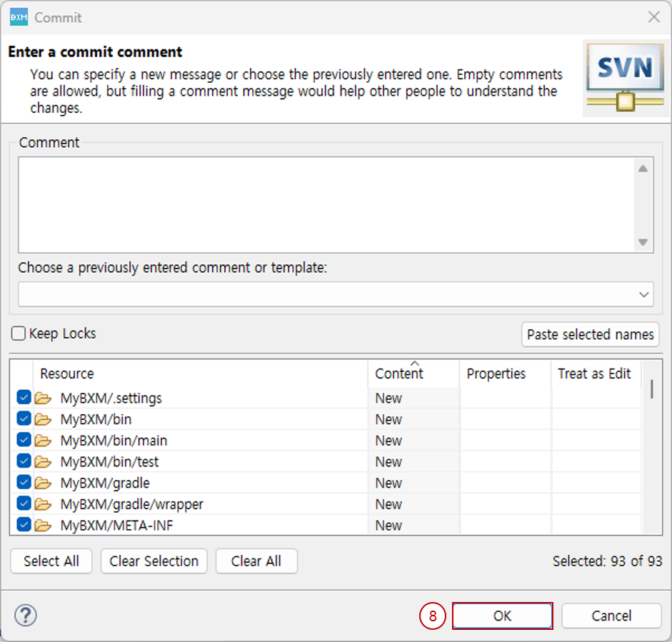Click inside the Comment text area
672x642 pixels.
(325, 205)
